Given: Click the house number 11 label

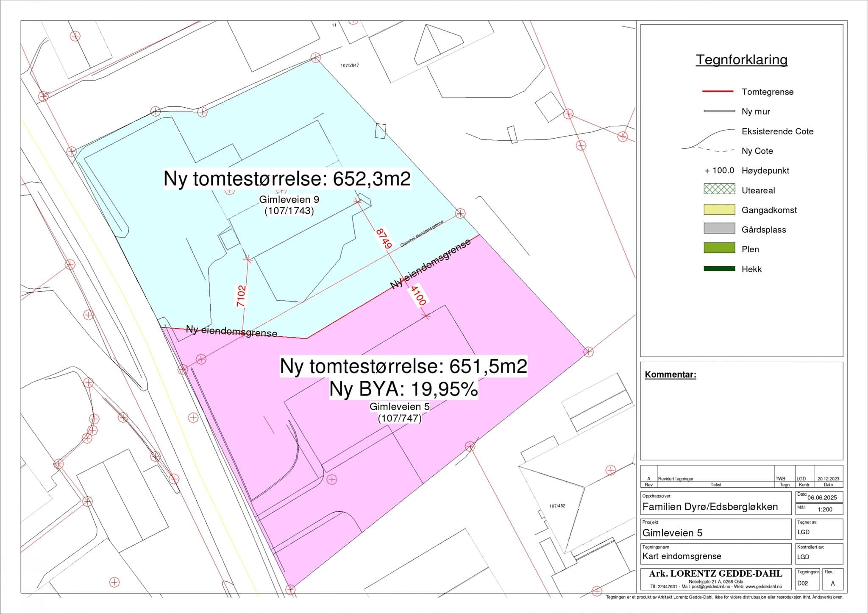Looking at the screenshot, I should click(x=334, y=25).
